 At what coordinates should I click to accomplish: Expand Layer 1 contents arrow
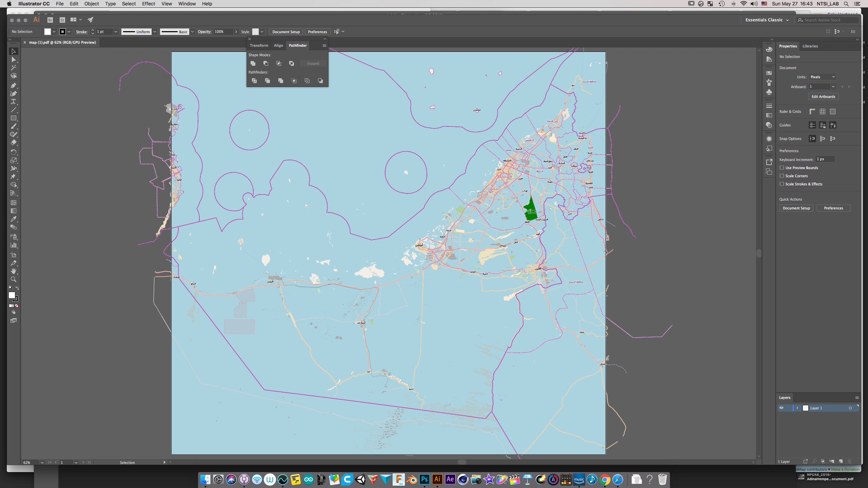(797, 408)
